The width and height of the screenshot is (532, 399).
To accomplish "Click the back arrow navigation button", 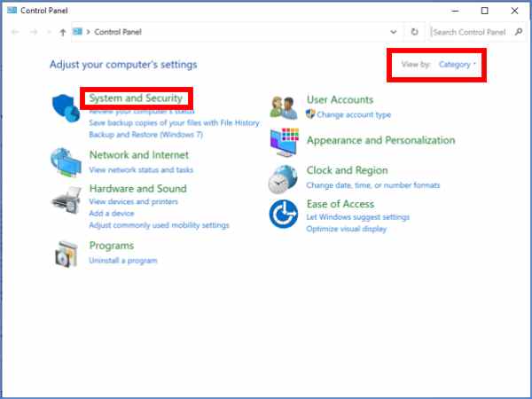I will pos(15,32).
